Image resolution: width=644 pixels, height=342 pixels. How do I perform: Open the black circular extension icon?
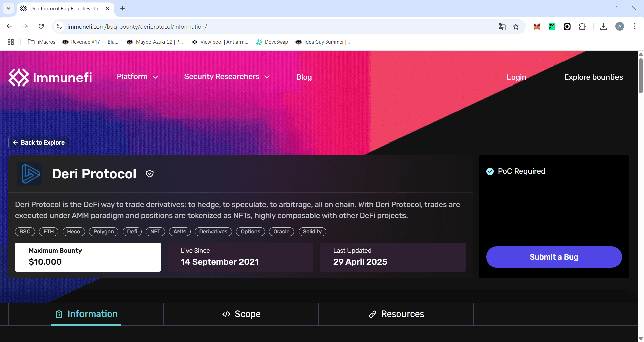click(x=567, y=26)
